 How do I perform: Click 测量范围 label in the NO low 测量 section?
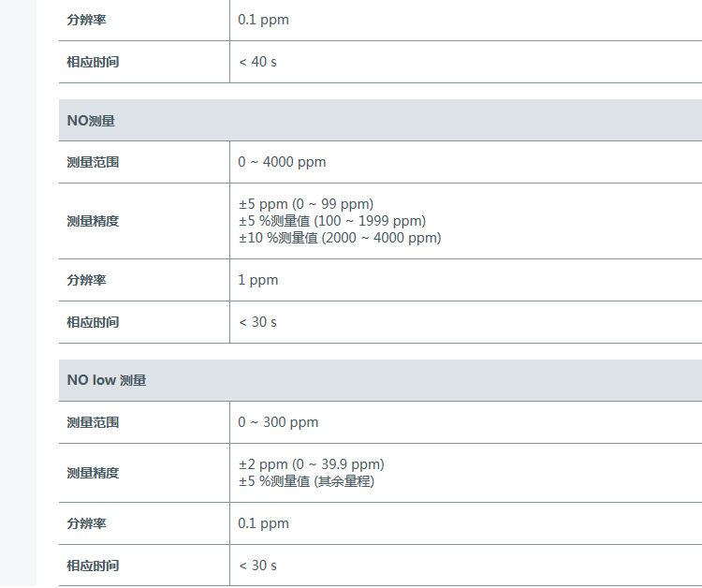point(93,422)
